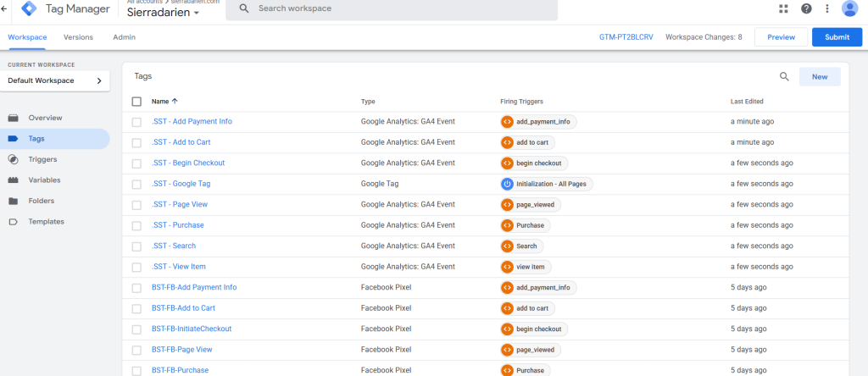This screenshot has height=376, width=868.
Task: Click the Name column sort arrow
Action: [x=175, y=101]
